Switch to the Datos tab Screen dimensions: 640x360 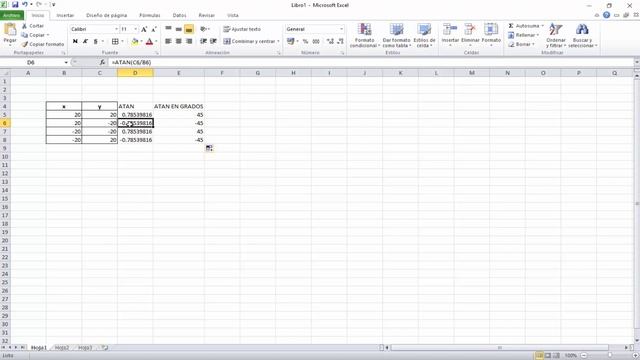[179, 15]
